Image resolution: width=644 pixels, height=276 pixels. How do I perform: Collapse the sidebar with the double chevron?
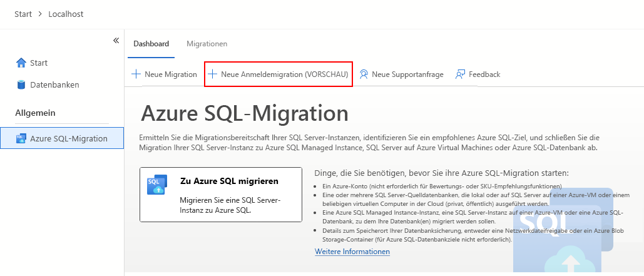[116, 40]
